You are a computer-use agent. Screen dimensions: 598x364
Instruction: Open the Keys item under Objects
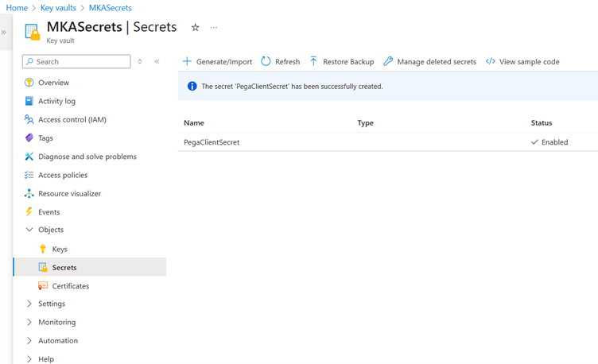tap(60, 250)
